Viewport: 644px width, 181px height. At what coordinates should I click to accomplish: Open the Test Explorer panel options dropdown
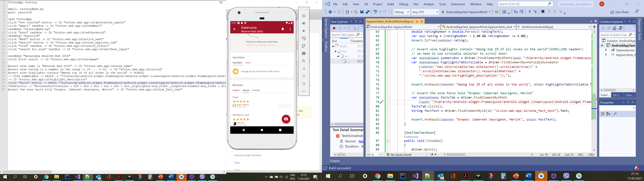coord(351,21)
